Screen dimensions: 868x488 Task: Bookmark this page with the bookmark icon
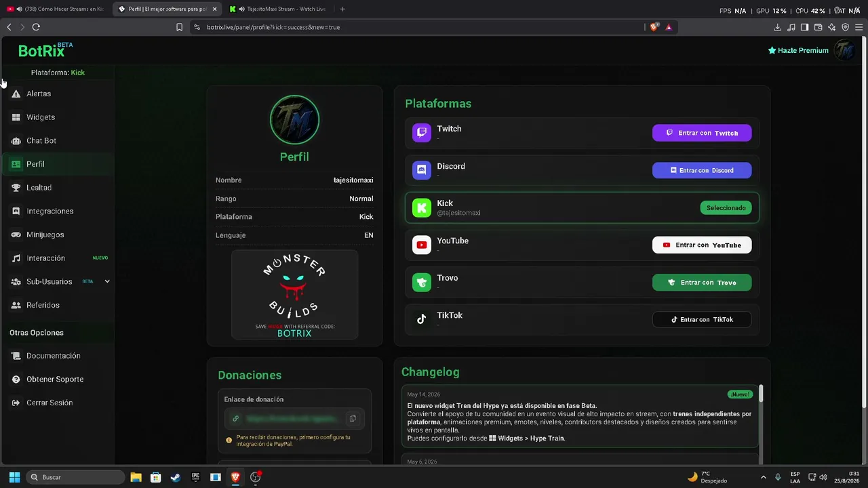(179, 27)
